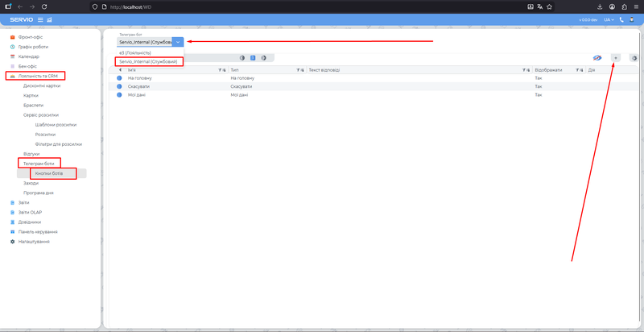
Task: Select e3 (Лояльність) bot option
Action: [x=135, y=52]
